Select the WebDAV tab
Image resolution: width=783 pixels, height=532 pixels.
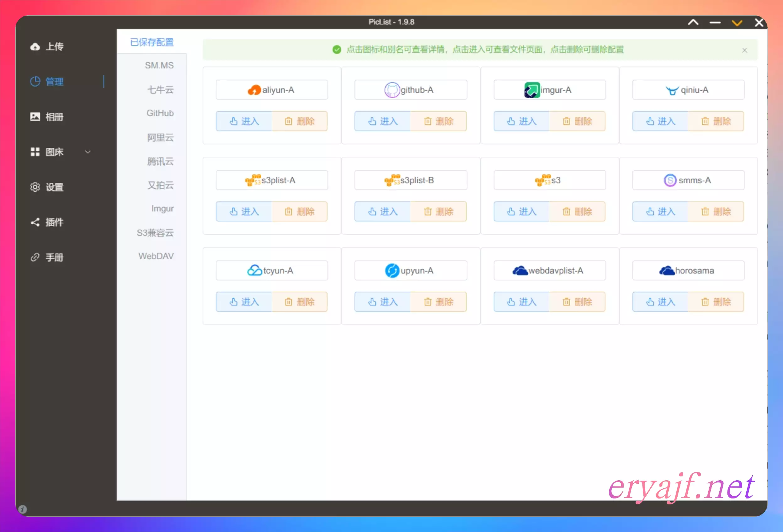[156, 256]
